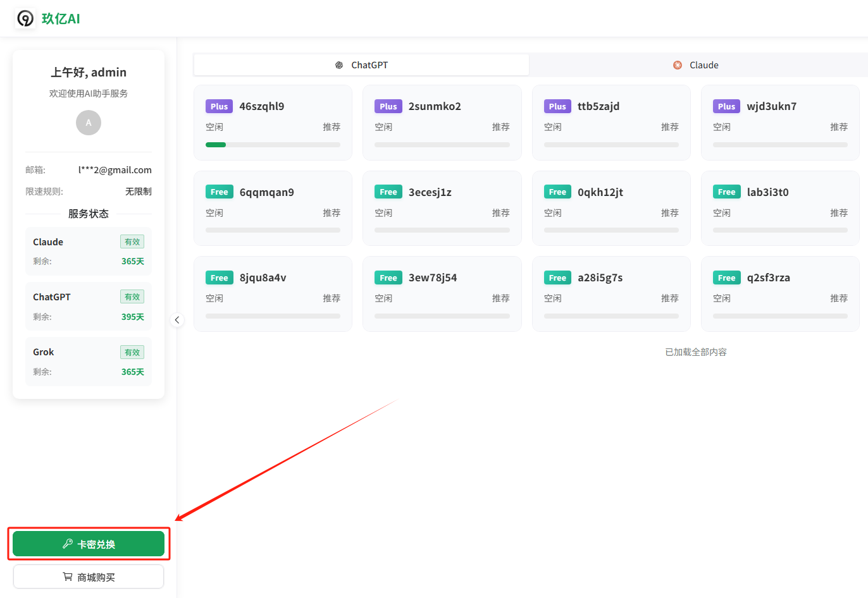The width and height of the screenshot is (868, 598).
Task: Click the Plus badge on 2sunmko2
Action: tap(388, 106)
